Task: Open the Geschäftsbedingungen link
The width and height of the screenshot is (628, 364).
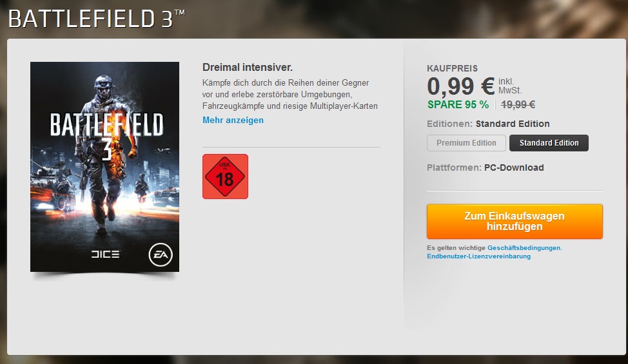Action: [524, 247]
